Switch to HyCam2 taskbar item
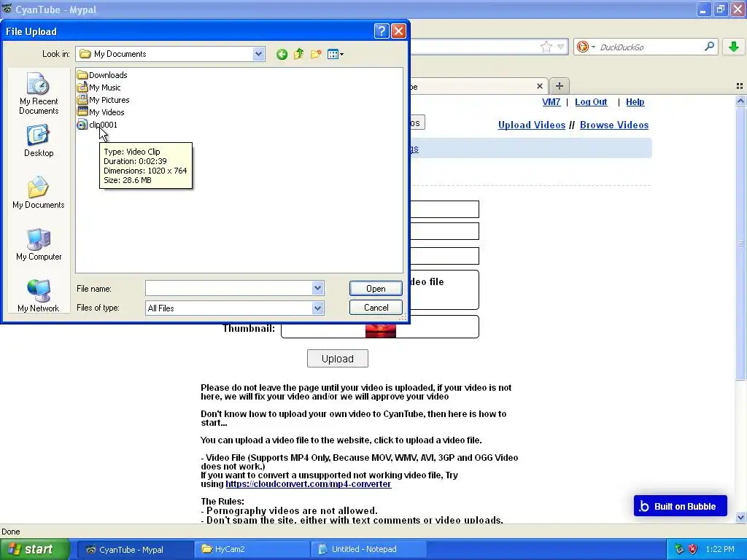 [251, 549]
